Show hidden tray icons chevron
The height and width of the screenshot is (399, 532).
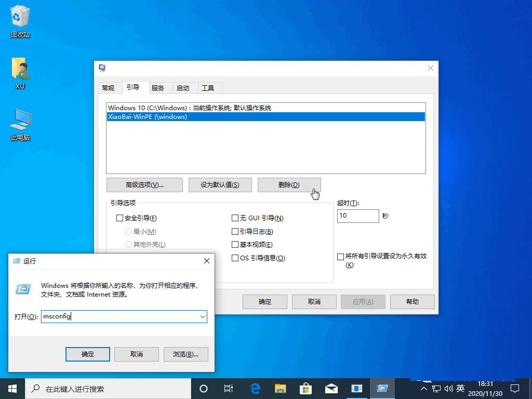(424, 389)
